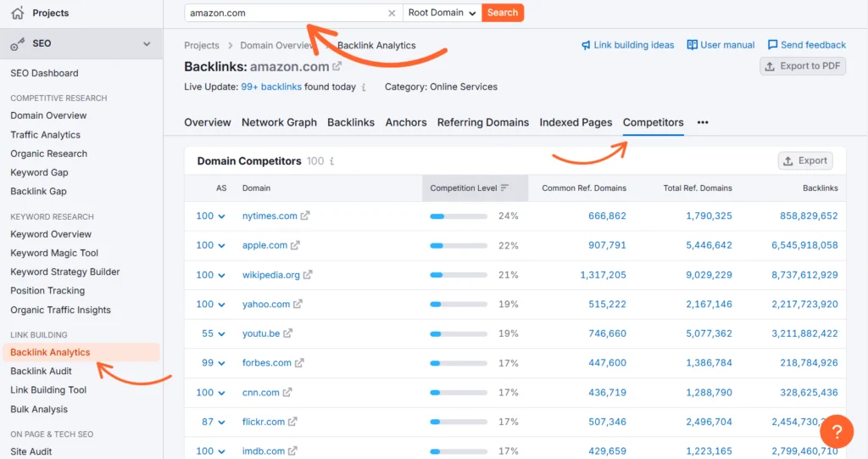Open Keyword Gap in sidebar
The height and width of the screenshot is (459, 868).
[39, 172]
